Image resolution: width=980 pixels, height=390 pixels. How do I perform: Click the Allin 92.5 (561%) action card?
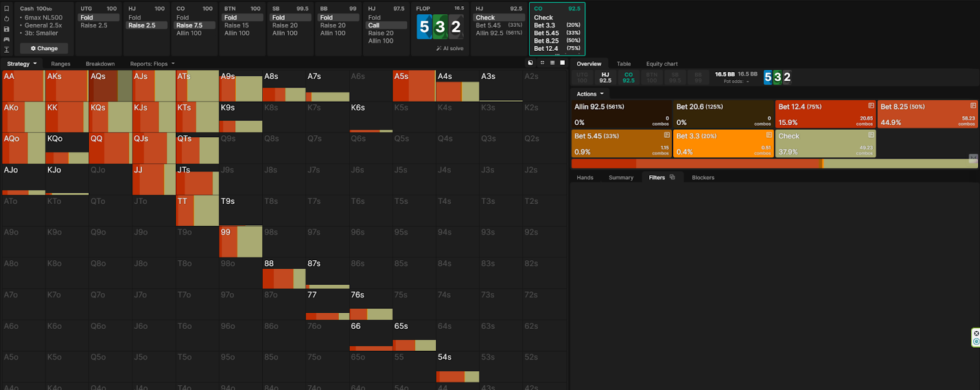click(621, 114)
